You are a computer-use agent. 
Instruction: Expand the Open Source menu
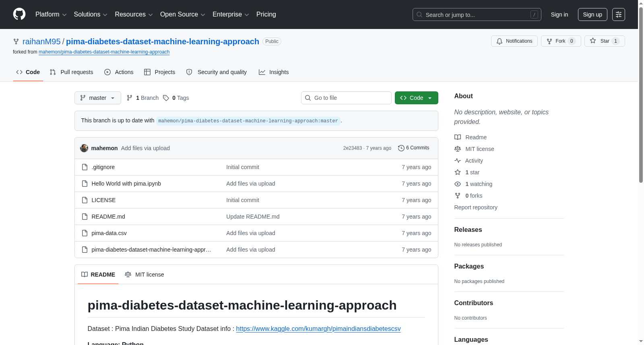[183, 14]
